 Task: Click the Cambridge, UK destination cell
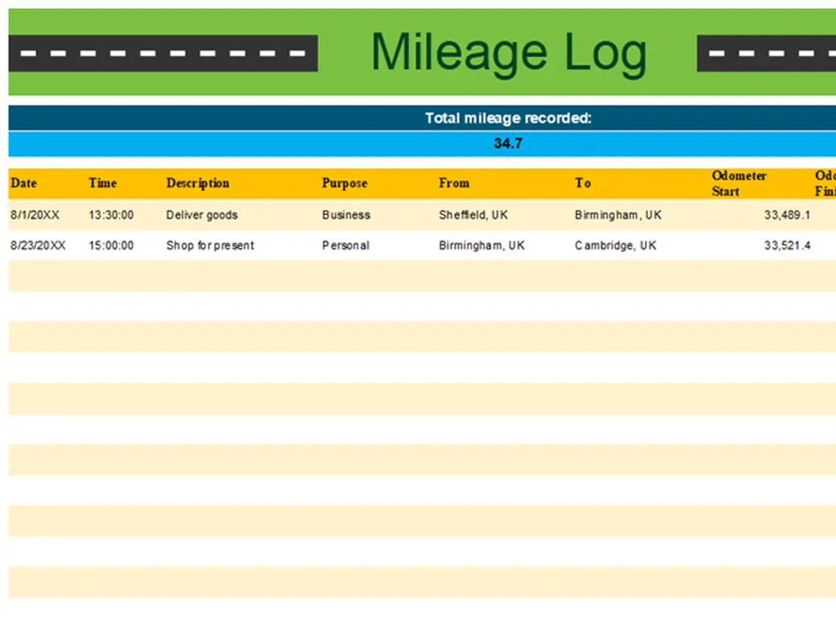coord(615,246)
